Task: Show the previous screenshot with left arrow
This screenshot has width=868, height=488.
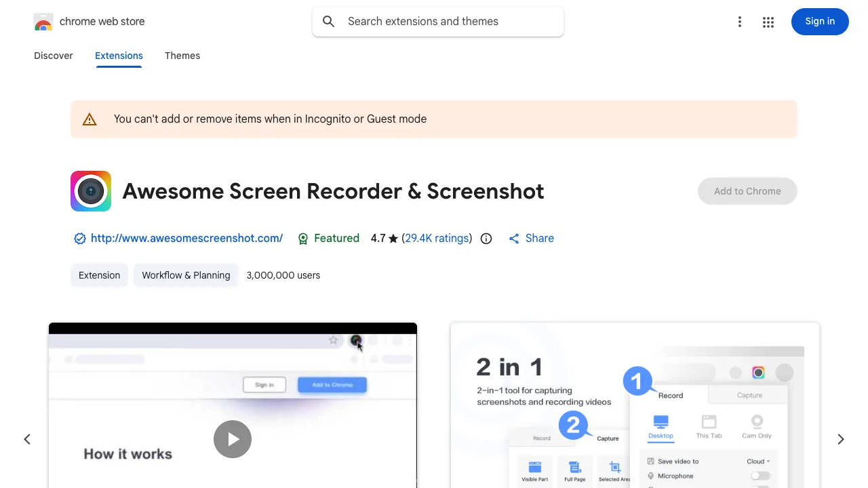Action: pyautogui.click(x=27, y=439)
